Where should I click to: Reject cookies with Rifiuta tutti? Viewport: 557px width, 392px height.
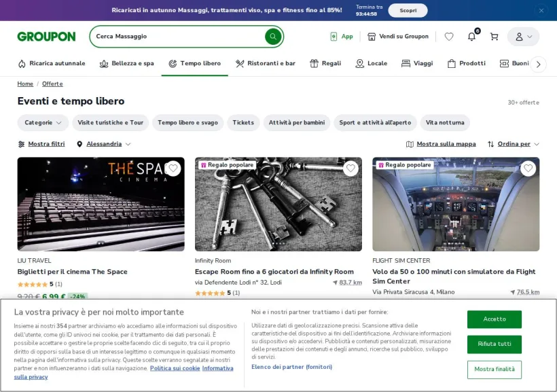click(x=495, y=344)
